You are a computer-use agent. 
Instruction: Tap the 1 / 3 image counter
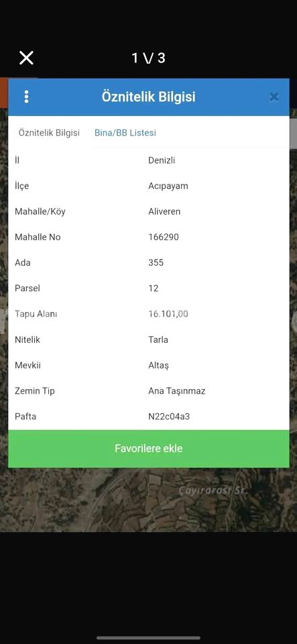click(x=148, y=58)
